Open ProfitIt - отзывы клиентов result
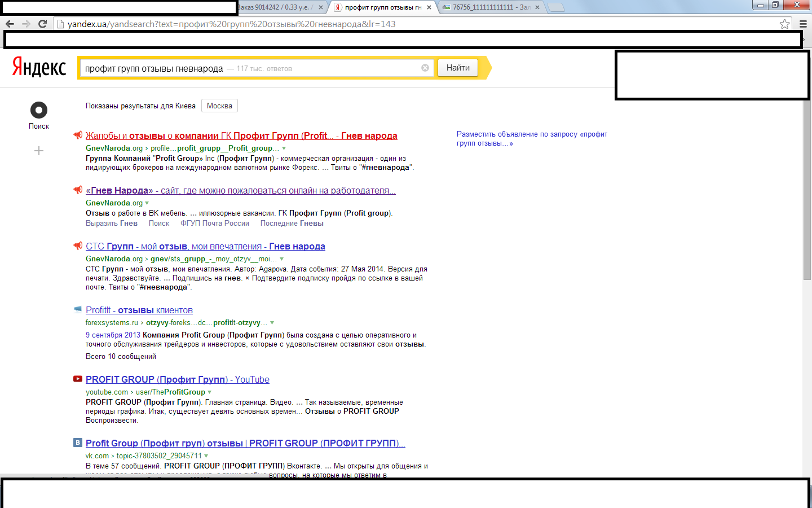Screen dimensions: 812x508 [x=139, y=310]
